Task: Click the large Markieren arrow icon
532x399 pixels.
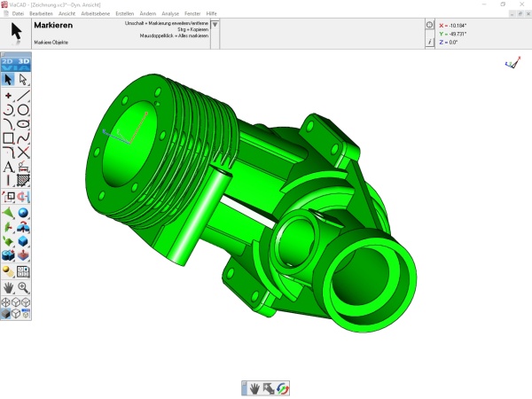Action: point(16,34)
